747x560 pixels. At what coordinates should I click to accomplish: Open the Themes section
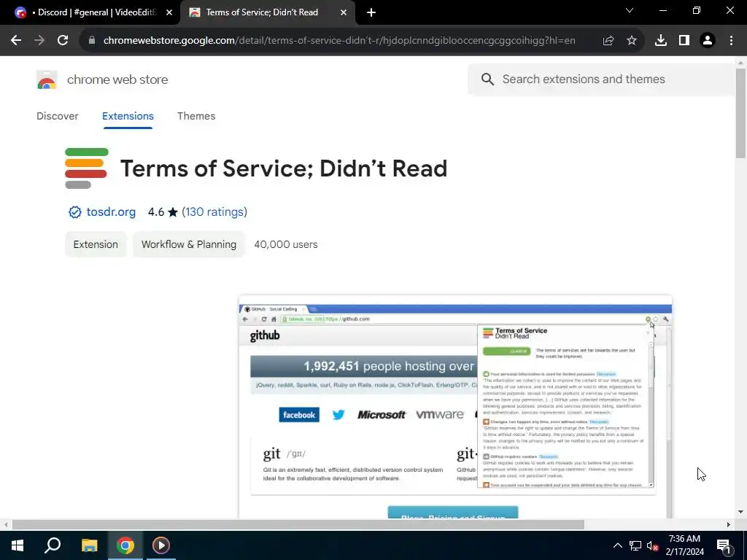pyautogui.click(x=196, y=116)
